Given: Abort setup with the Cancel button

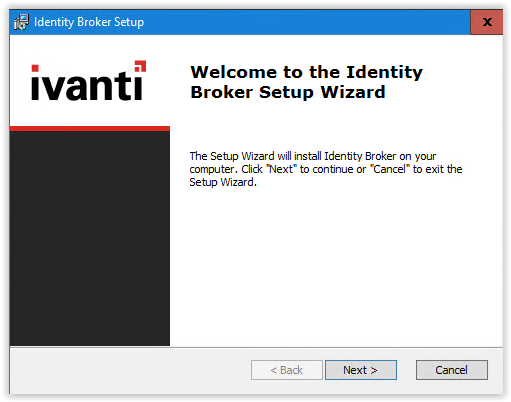Looking at the screenshot, I should [452, 370].
